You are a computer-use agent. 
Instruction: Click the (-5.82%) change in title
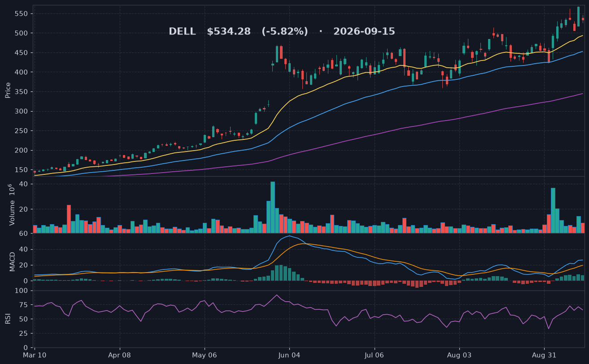[x=285, y=32]
